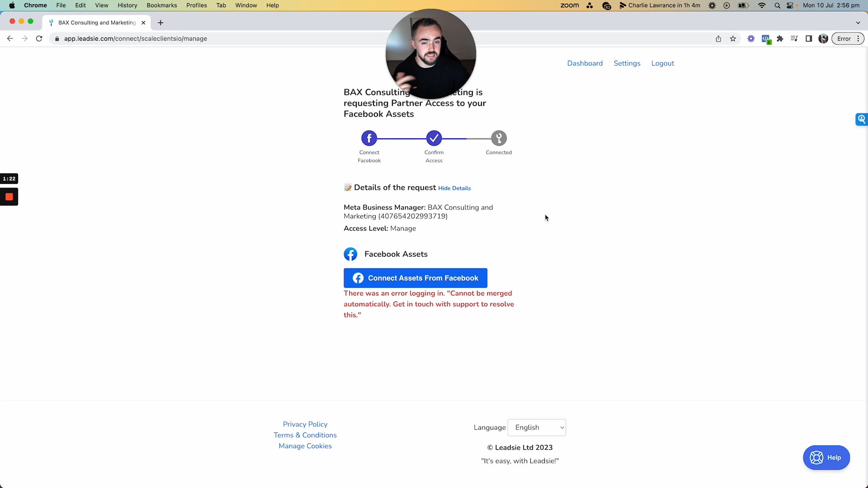The image size is (868, 488).
Task: Open the Chrome extensions puzzle icon
Action: click(x=780, y=38)
